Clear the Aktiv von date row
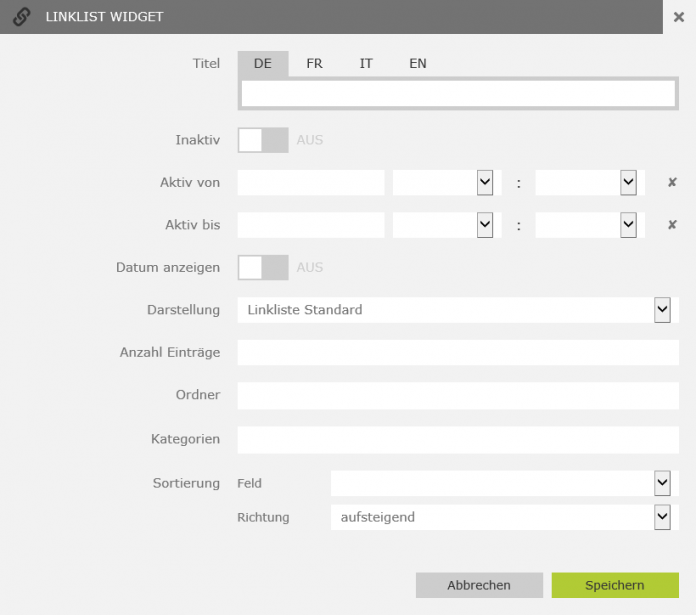The image size is (696, 615). pyautogui.click(x=672, y=182)
